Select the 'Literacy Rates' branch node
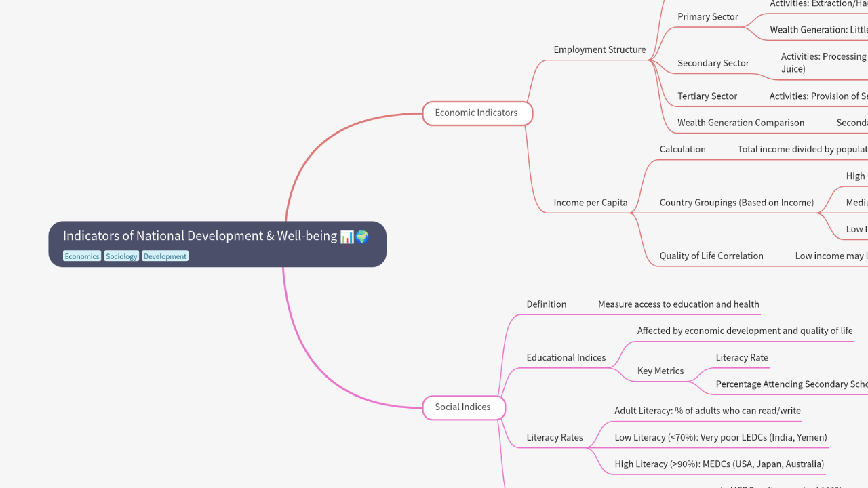 pyautogui.click(x=555, y=436)
